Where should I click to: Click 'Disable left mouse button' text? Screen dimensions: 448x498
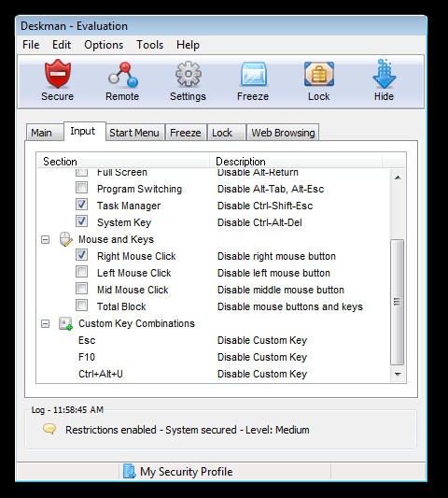(273, 273)
